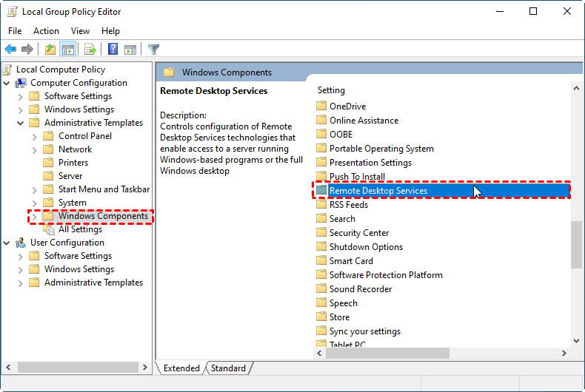Select the Sound Recorder folder
This screenshot has width=585, height=392.
click(x=361, y=288)
